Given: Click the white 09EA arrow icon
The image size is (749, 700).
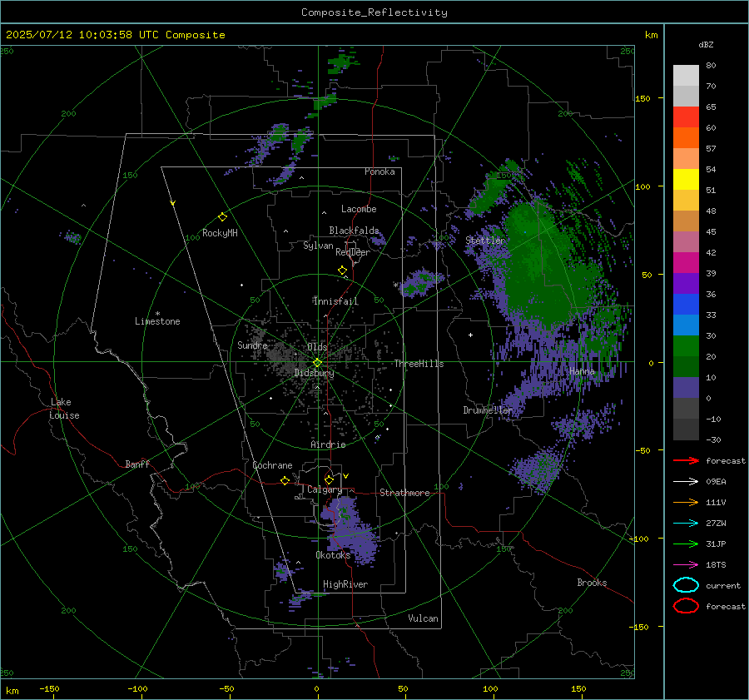Looking at the screenshot, I should [x=686, y=482].
